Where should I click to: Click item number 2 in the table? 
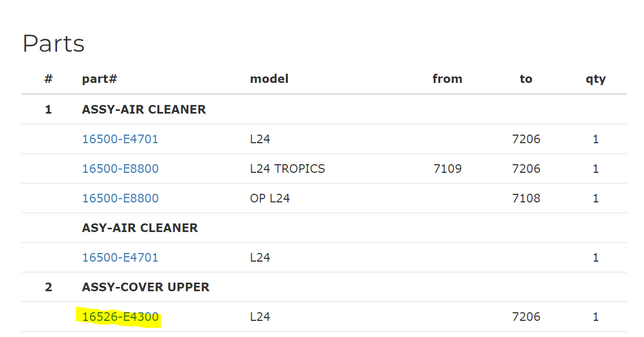48,287
